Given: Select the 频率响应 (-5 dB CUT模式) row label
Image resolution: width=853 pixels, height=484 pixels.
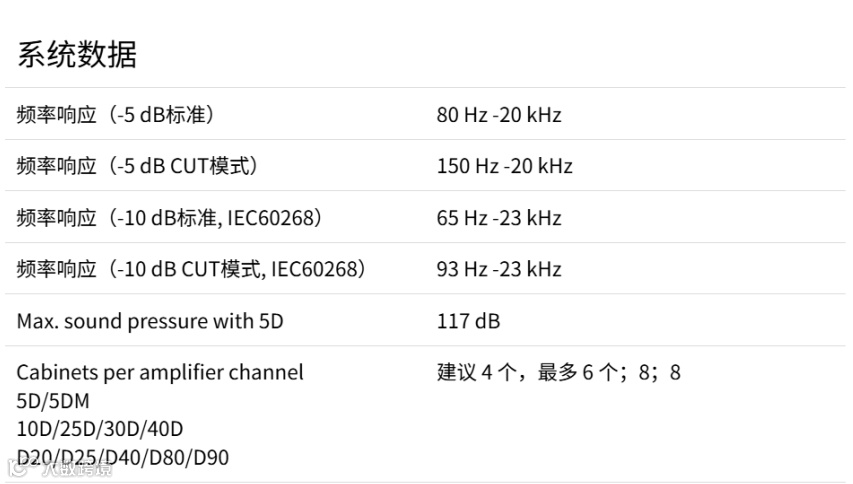Looking at the screenshot, I should point(137,166).
